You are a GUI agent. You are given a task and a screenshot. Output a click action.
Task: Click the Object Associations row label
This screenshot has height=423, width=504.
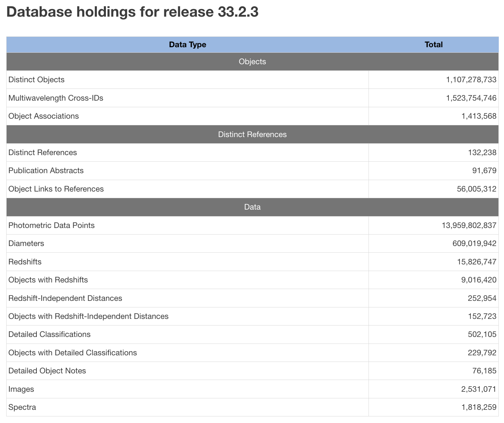(x=43, y=116)
